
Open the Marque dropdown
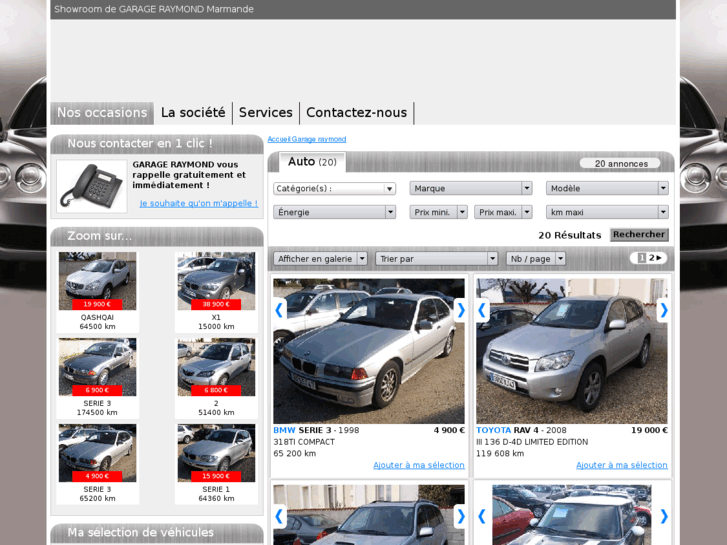[470, 188]
